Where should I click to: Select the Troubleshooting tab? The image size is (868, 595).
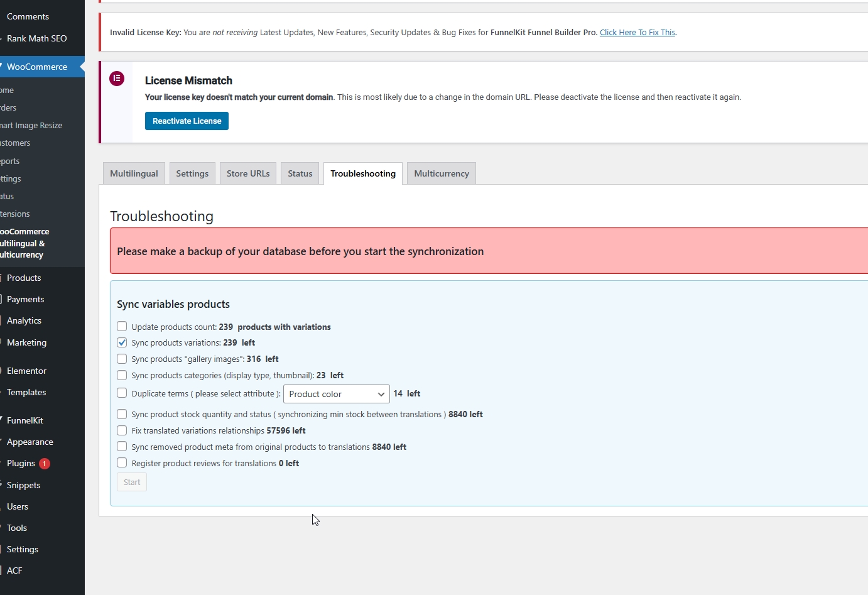pyautogui.click(x=363, y=173)
